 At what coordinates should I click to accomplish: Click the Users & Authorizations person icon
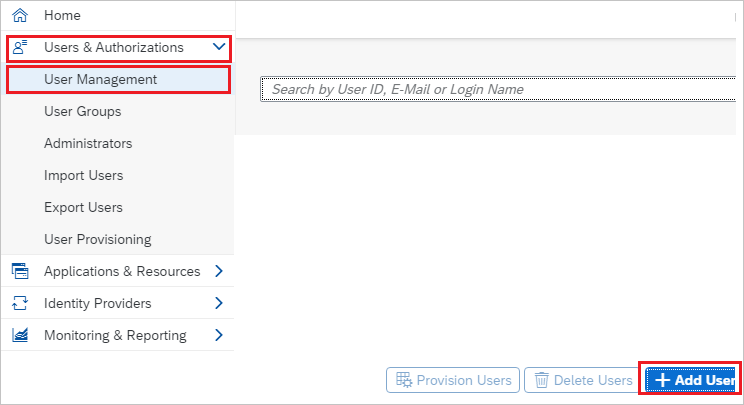(x=20, y=47)
